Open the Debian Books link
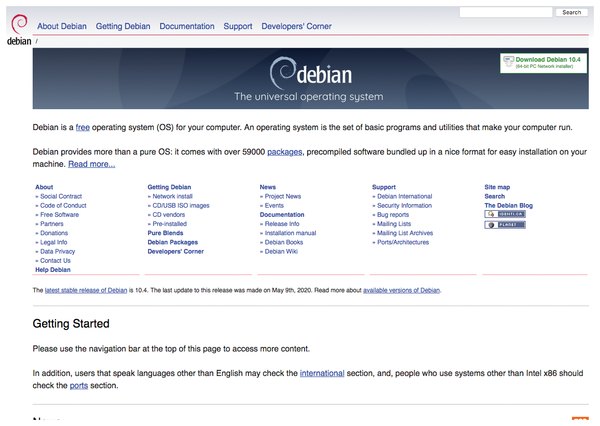The height and width of the screenshot is (426, 600). 284,242
